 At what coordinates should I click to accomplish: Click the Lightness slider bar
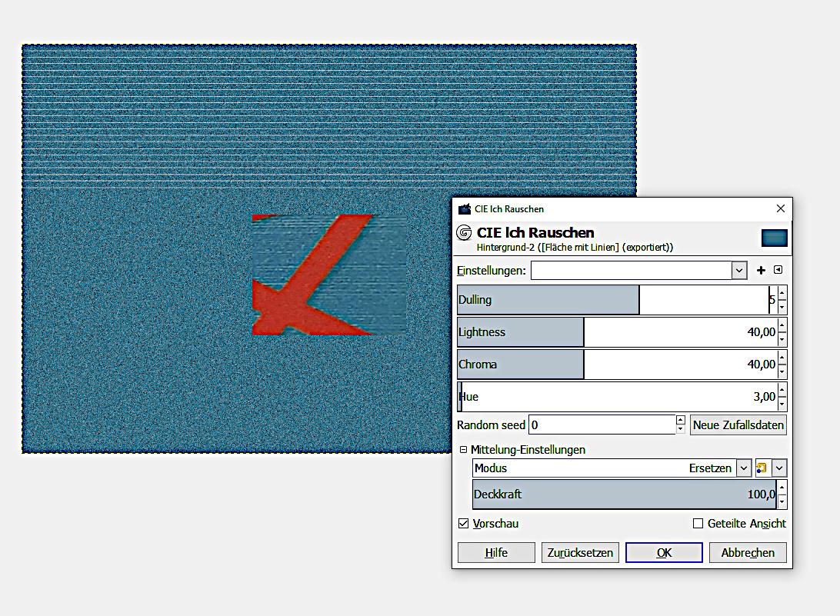615,332
